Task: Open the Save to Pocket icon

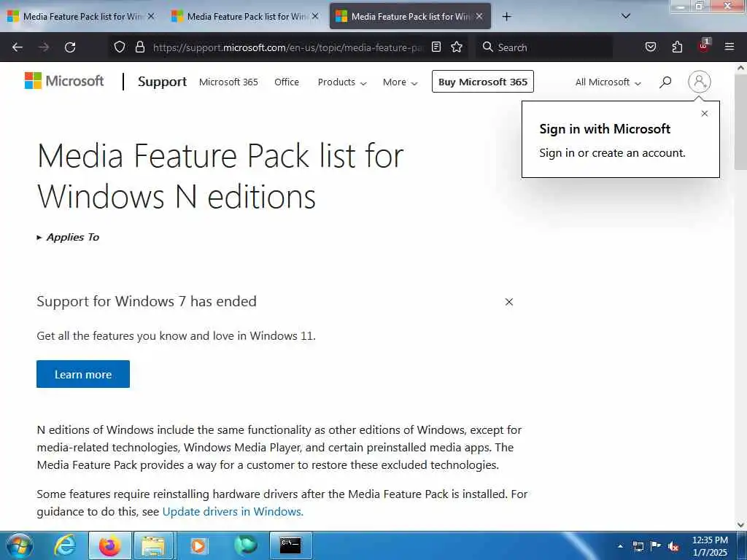Action: point(650,47)
